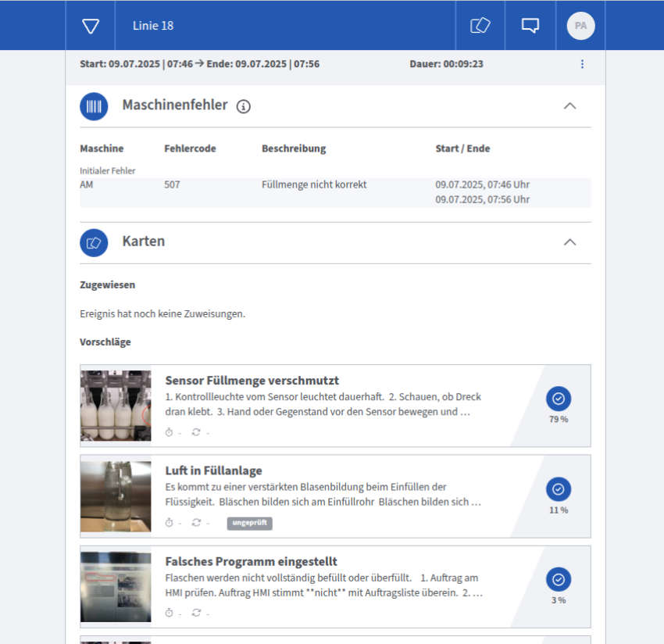Open the comments speech bubble icon
This screenshot has height=644, width=664.
(x=530, y=26)
